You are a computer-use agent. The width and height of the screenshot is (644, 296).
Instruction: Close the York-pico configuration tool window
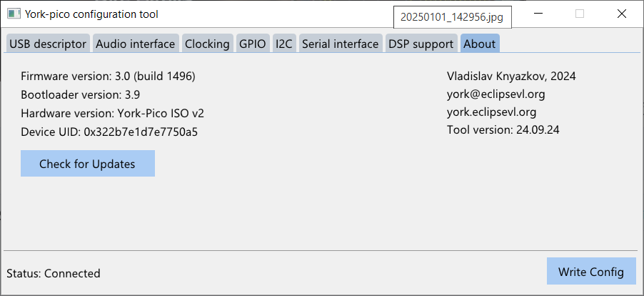(x=622, y=14)
